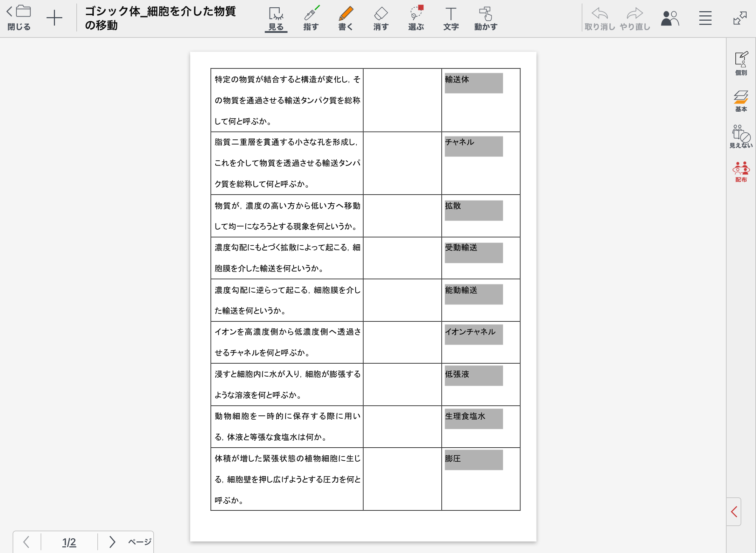The image size is (756, 553).
Task: Click the 配布 distribute button
Action: [x=741, y=172]
